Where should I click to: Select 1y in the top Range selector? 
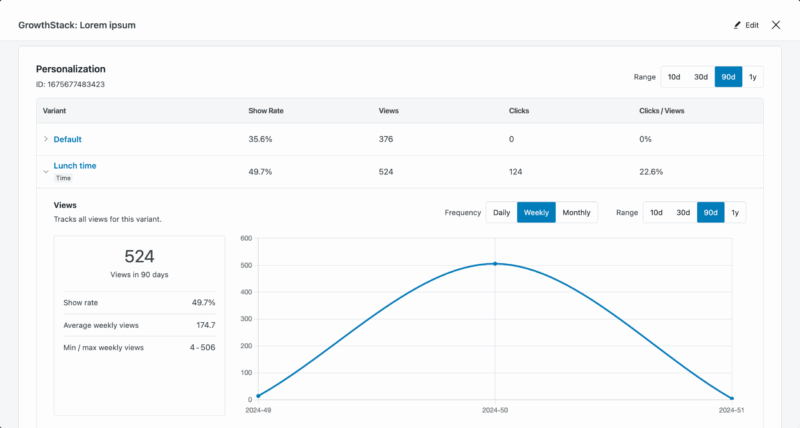pyautogui.click(x=753, y=76)
